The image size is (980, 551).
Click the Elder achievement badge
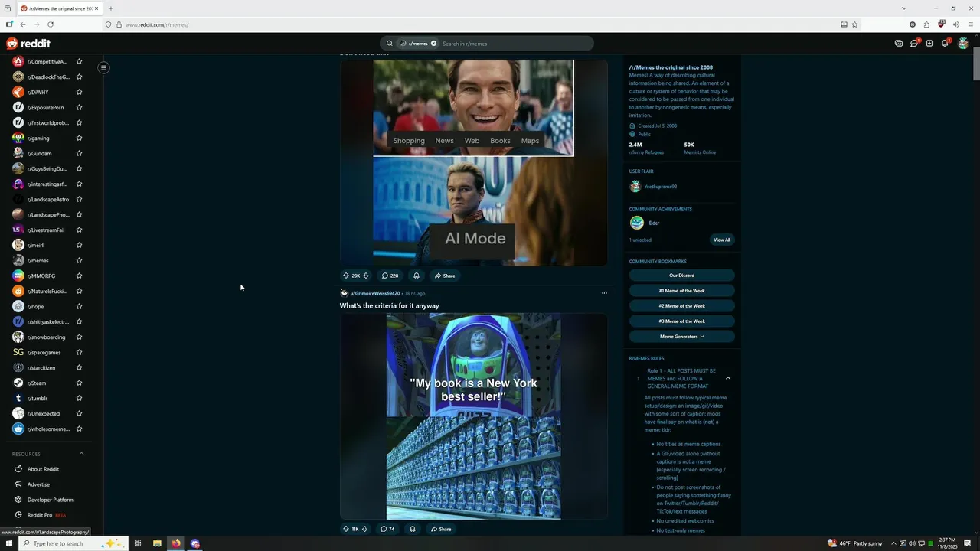coord(637,223)
